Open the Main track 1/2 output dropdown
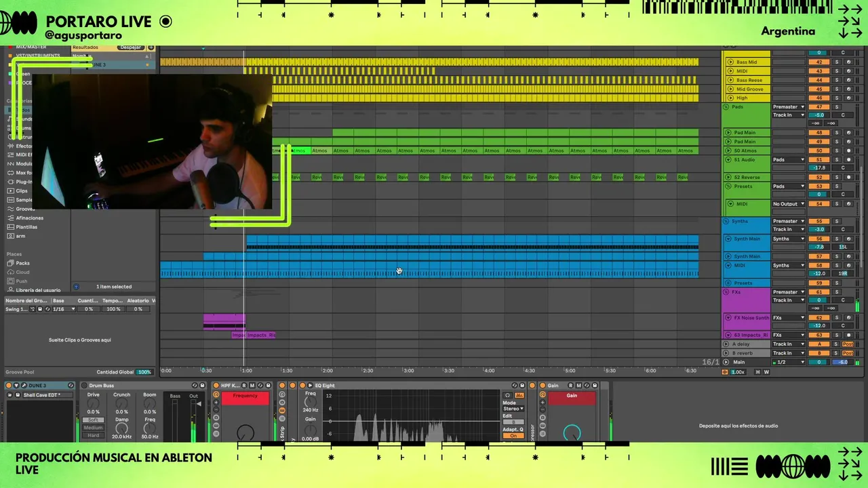Image resolution: width=868 pixels, height=488 pixels. [788, 362]
